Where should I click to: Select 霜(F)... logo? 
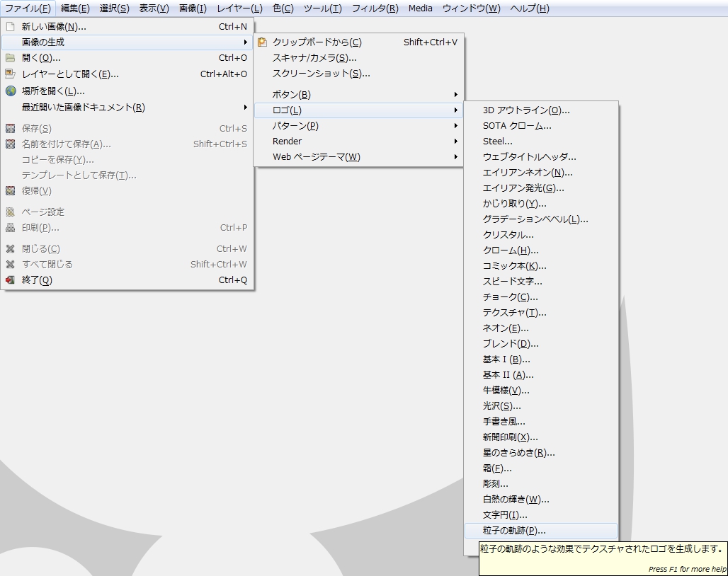(541, 468)
